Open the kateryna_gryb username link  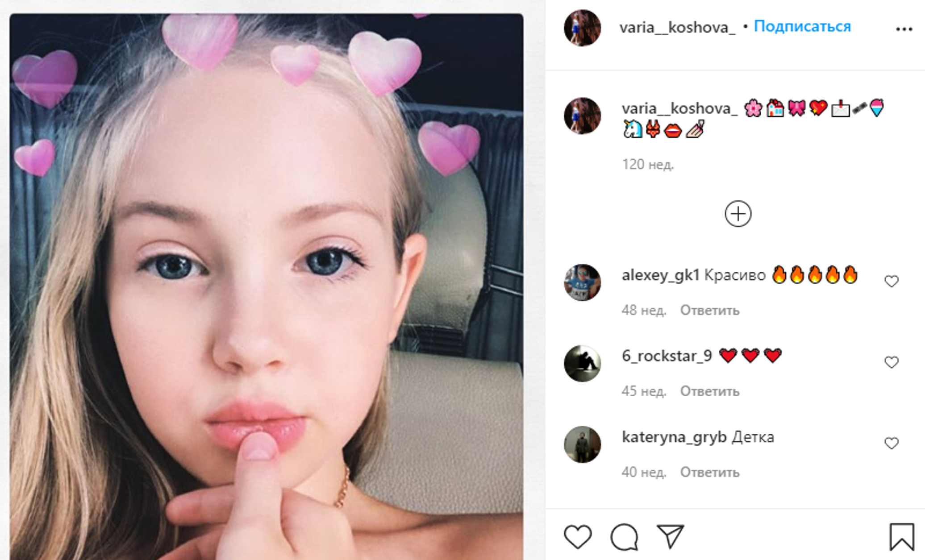point(674,437)
